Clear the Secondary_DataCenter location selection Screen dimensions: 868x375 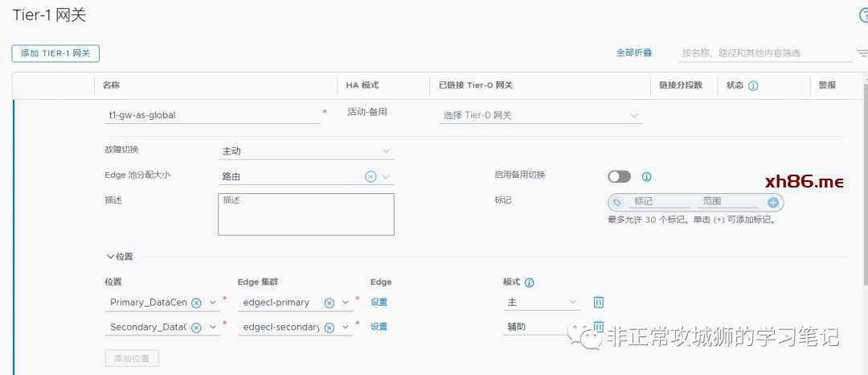coord(196,328)
